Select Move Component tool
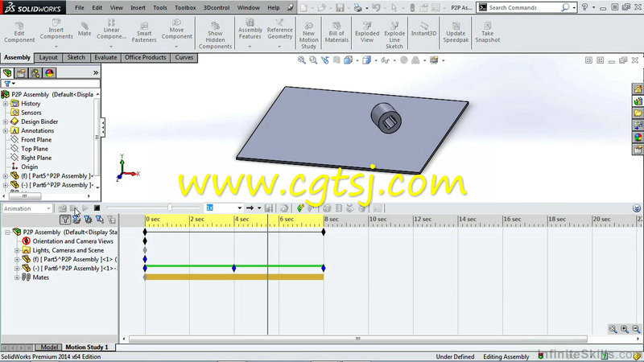The image size is (644, 362). [x=176, y=30]
